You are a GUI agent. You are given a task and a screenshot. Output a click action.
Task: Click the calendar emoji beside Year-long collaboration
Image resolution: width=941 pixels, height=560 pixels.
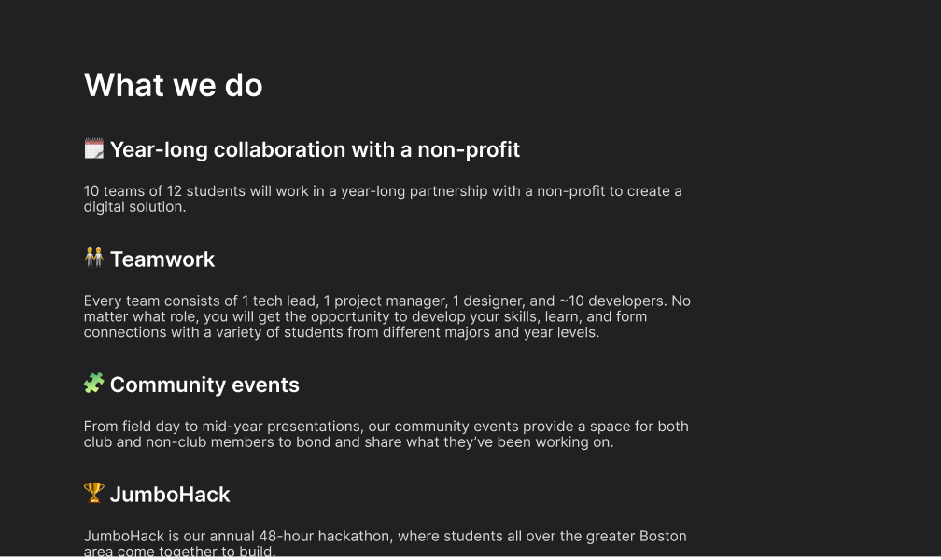[94, 148]
